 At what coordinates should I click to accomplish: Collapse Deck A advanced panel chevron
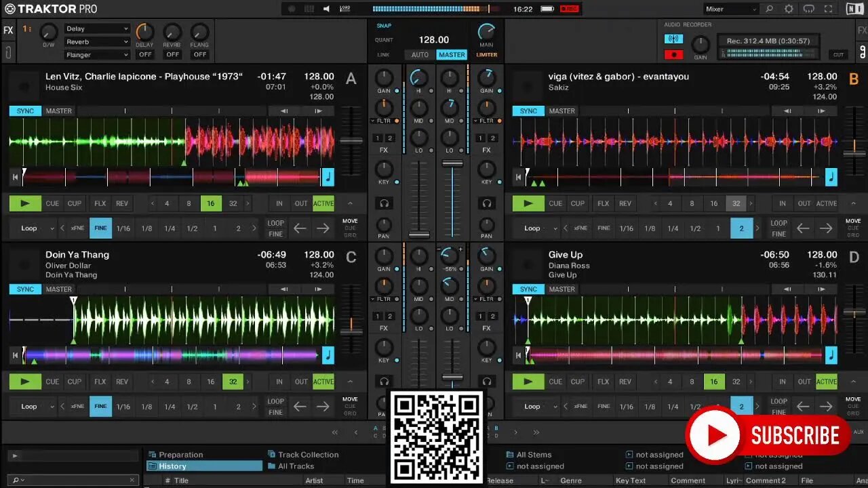pos(350,203)
